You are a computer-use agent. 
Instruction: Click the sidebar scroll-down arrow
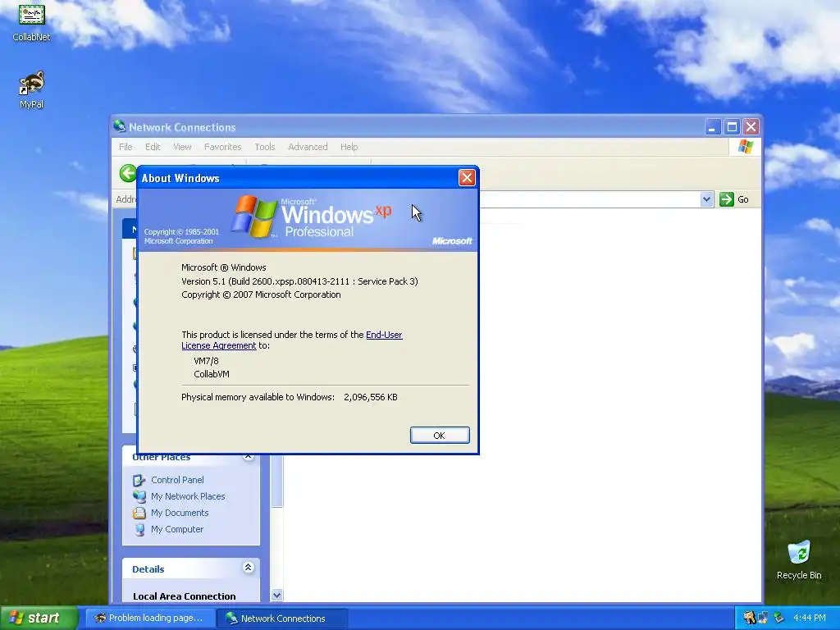point(277,595)
